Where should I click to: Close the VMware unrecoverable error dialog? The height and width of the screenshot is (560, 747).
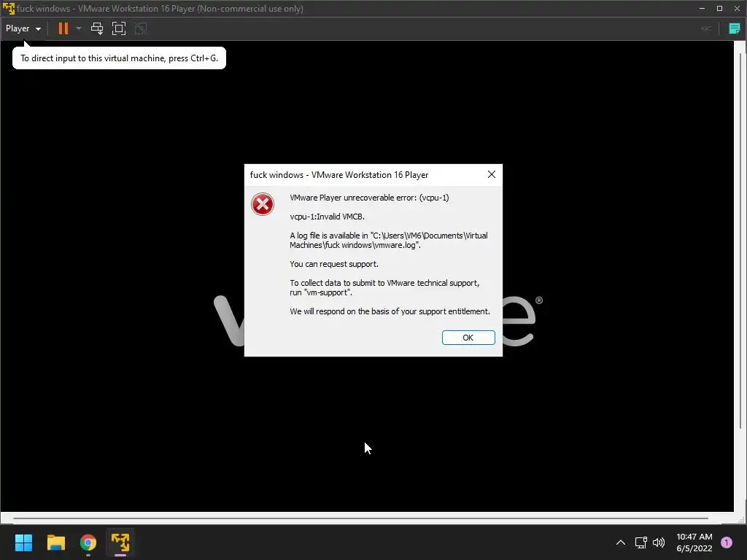(492, 174)
